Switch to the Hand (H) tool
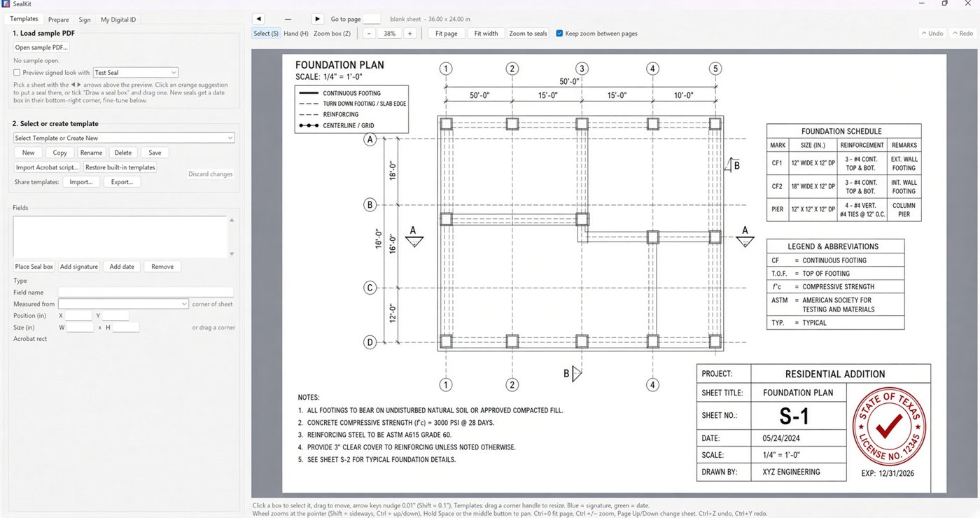Image resolution: width=980 pixels, height=518 pixels. (x=296, y=34)
